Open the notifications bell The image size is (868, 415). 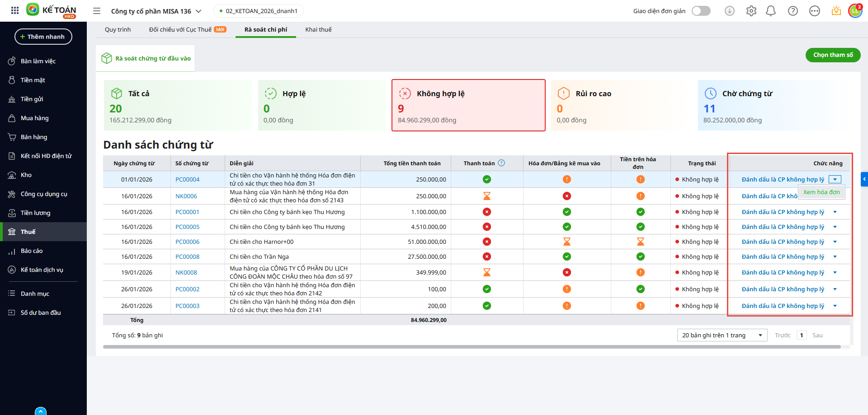coord(771,11)
